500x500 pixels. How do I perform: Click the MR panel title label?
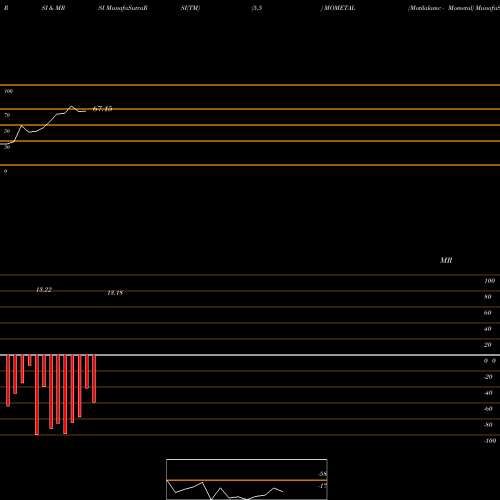pos(446,261)
